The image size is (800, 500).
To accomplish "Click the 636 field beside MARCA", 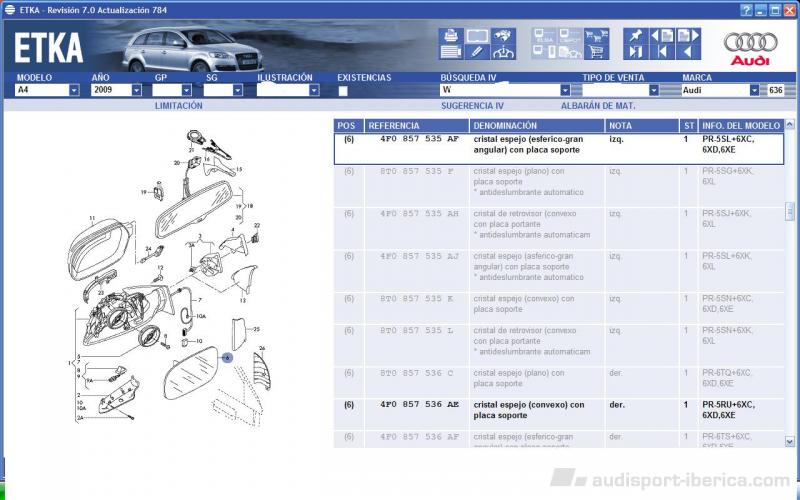I will [776, 90].
